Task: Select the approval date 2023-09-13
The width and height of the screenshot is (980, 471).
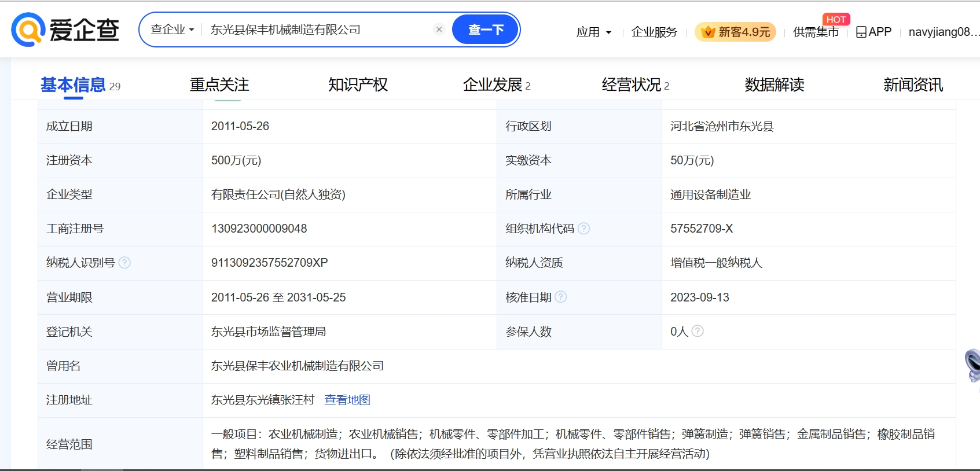Action: coord(700,297)
